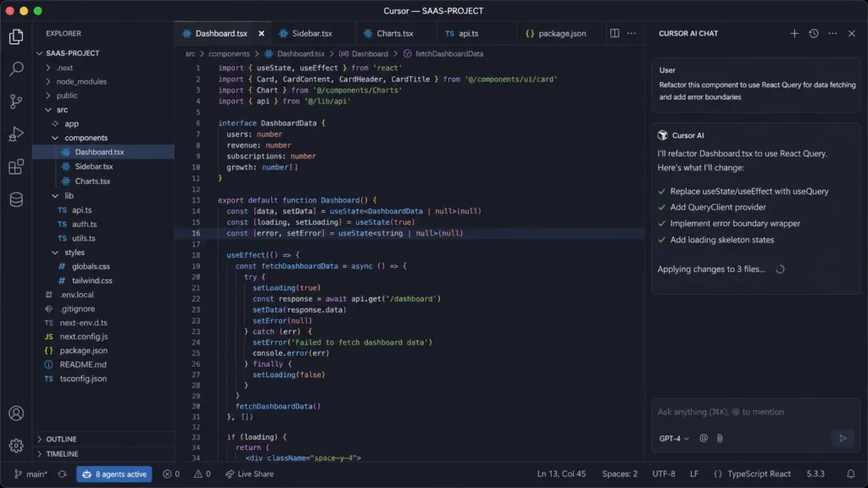868x488 pixels.
Task: Open the chat history icon in Cursor AI Chat
Action: [x=812, y=34]
